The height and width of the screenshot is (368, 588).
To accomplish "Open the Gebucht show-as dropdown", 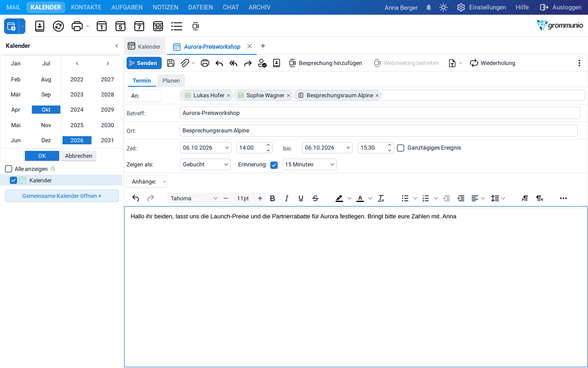I will (205, 164).
